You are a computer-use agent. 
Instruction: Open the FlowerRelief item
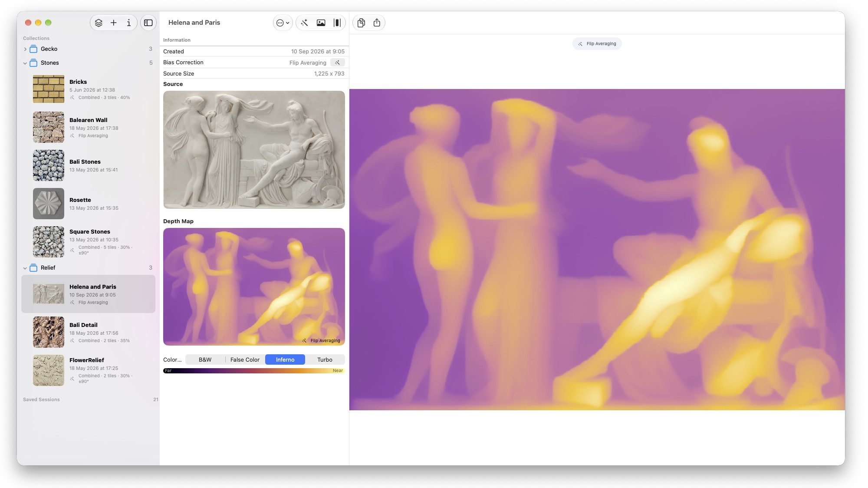[x=89, y=370]
